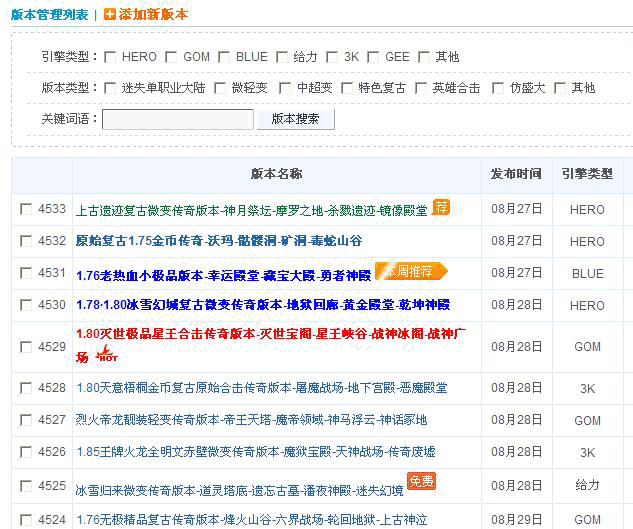
Task: Click GOM engine cell in row 4529
Action: click(587, 347)
